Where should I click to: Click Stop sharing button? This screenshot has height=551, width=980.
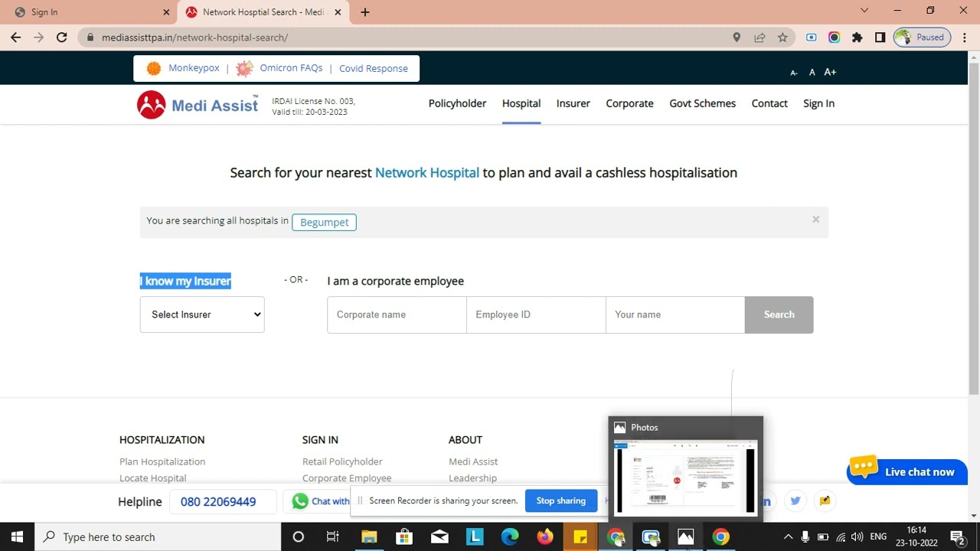point(561,500)
